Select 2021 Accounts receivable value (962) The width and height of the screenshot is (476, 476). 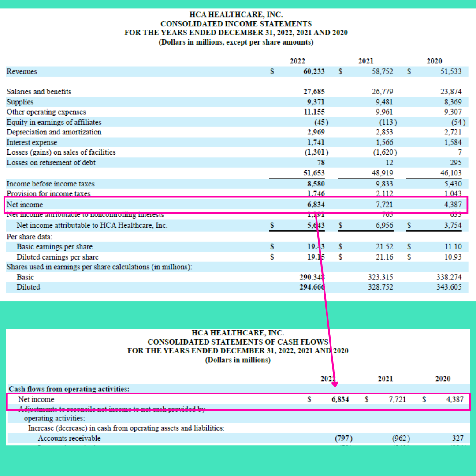click(x=402, y=439)
